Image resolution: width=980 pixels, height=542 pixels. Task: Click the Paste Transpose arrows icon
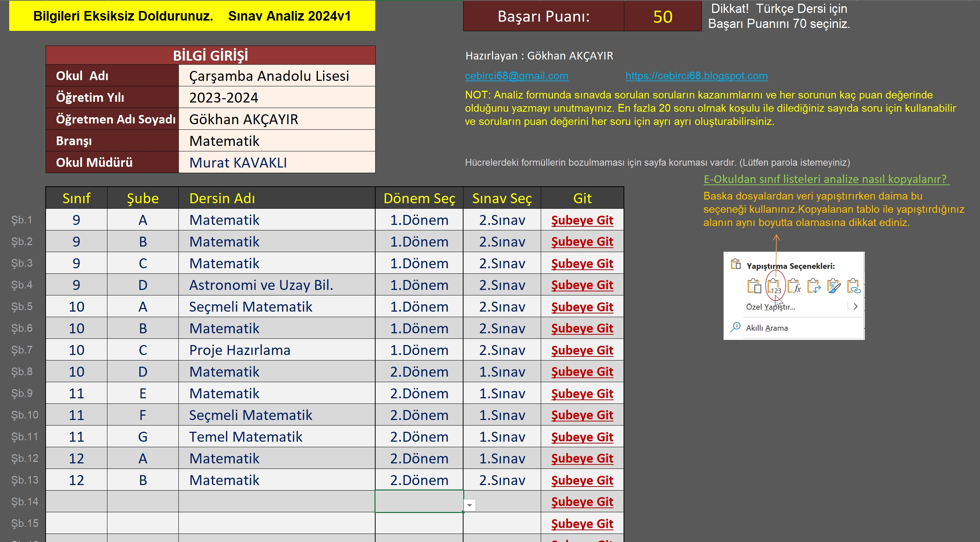[814, 286]
